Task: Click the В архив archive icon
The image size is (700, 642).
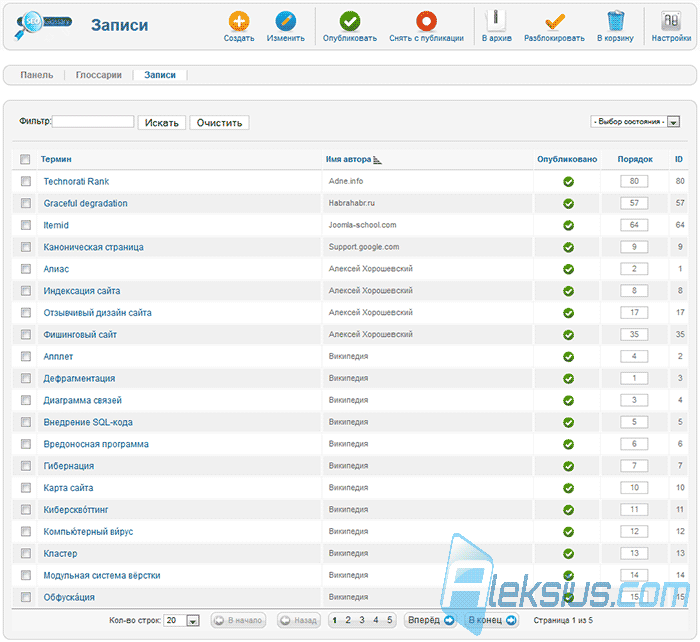Action: (496, 21)
